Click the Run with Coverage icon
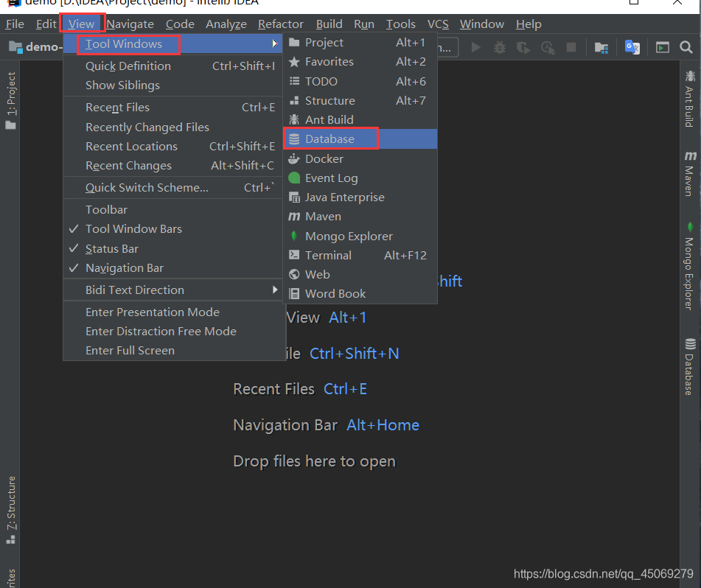Screen dimensions: 701x588 tap(523, 47)
